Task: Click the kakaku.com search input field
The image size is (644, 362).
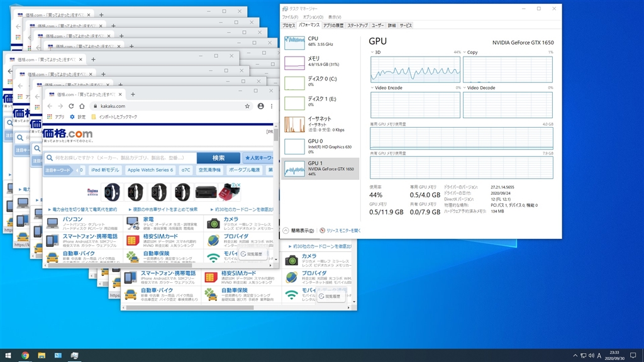Action: 120,158
